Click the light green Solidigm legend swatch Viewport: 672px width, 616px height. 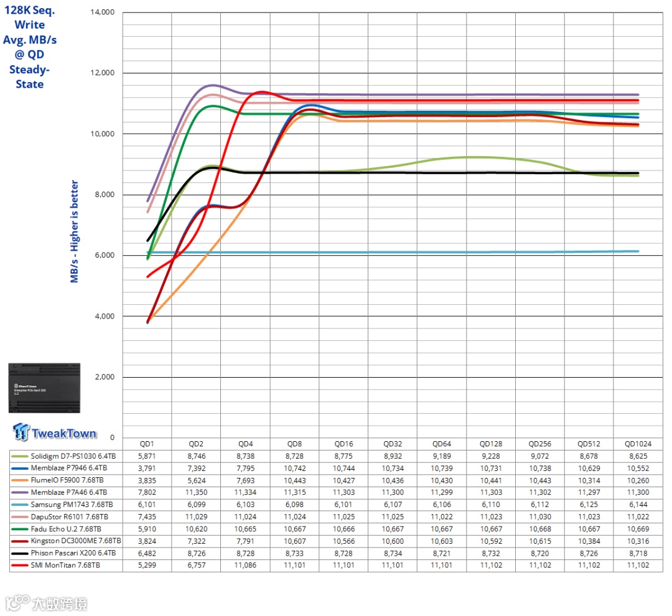click(x=20, y=457)
